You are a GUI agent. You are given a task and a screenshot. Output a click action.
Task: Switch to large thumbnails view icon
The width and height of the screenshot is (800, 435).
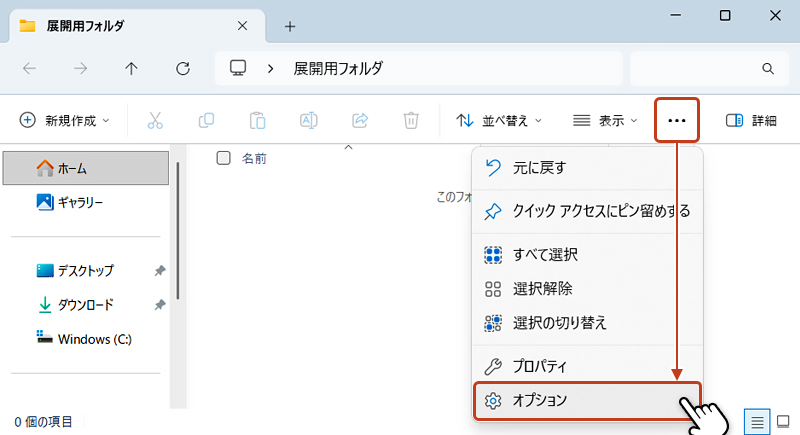pyautogui.click(x=783, y=422)
